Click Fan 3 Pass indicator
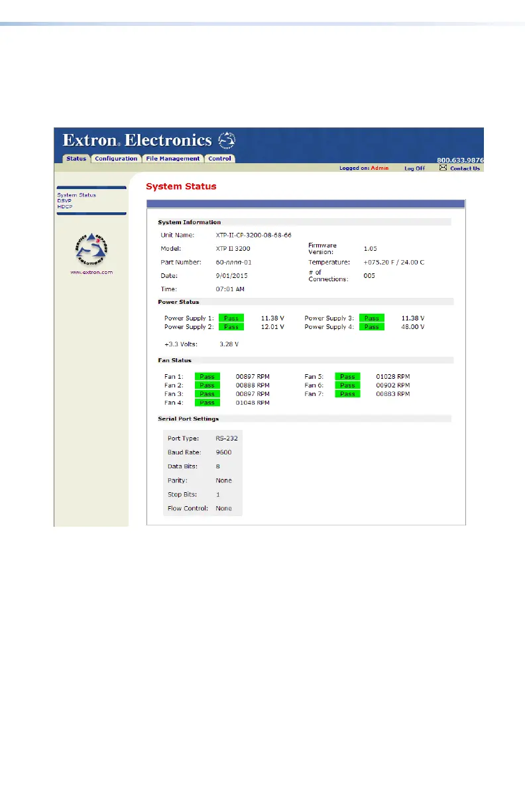This screenshot has width=525, height=812. (207, 394)
